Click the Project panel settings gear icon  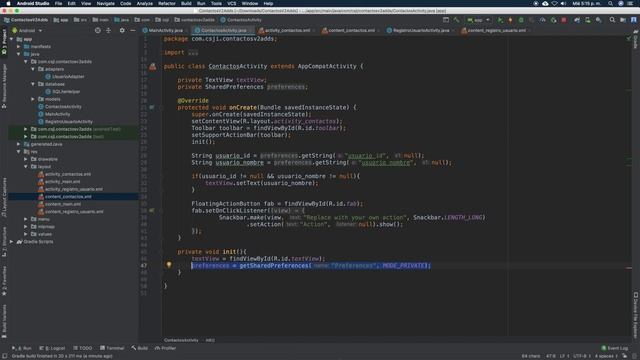click(x=122, y=30)
